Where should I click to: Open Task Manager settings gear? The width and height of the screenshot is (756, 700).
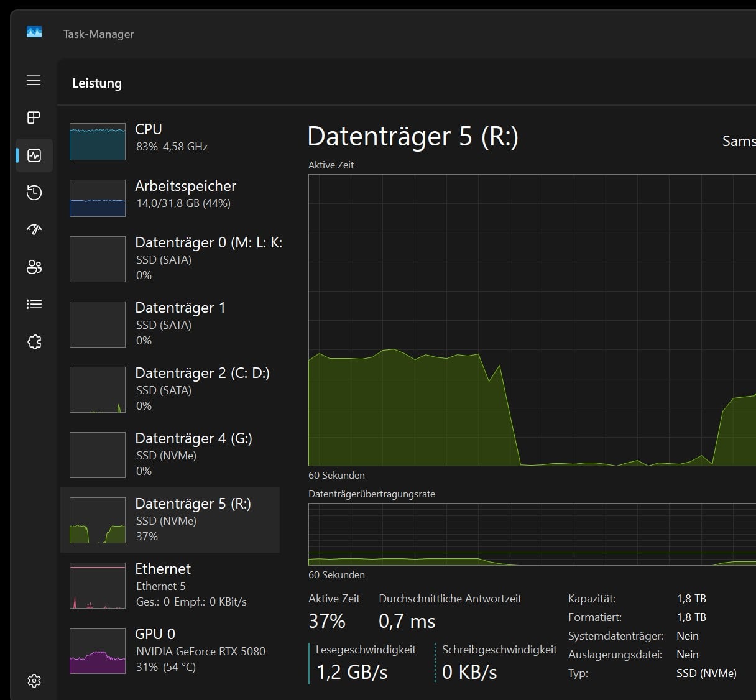(34, 681)
